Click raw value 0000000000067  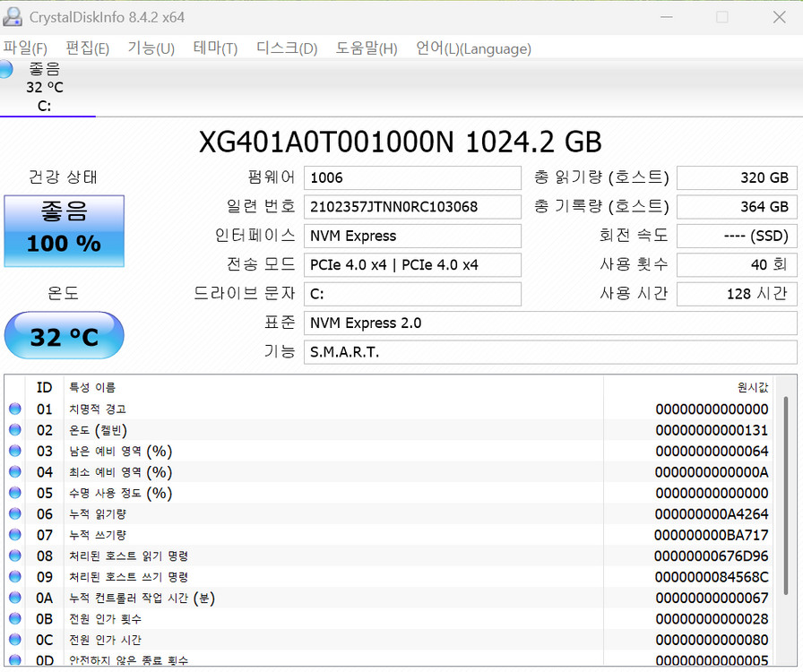pos(712,599)
